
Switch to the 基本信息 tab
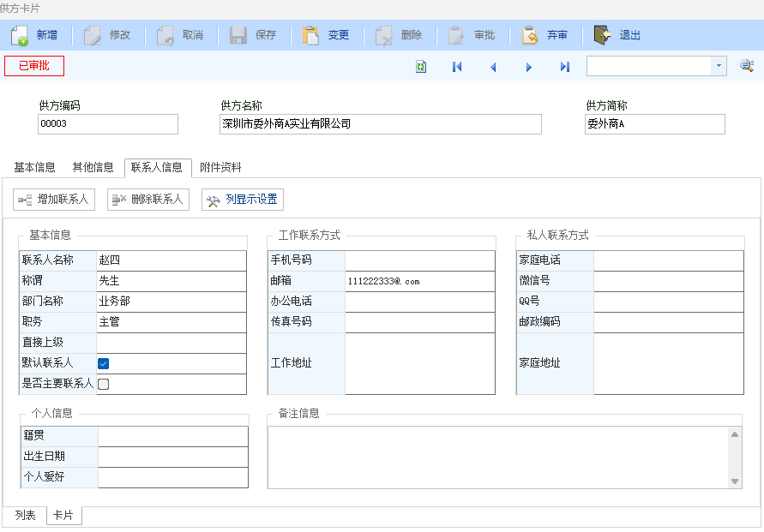[x=34, y=167]
